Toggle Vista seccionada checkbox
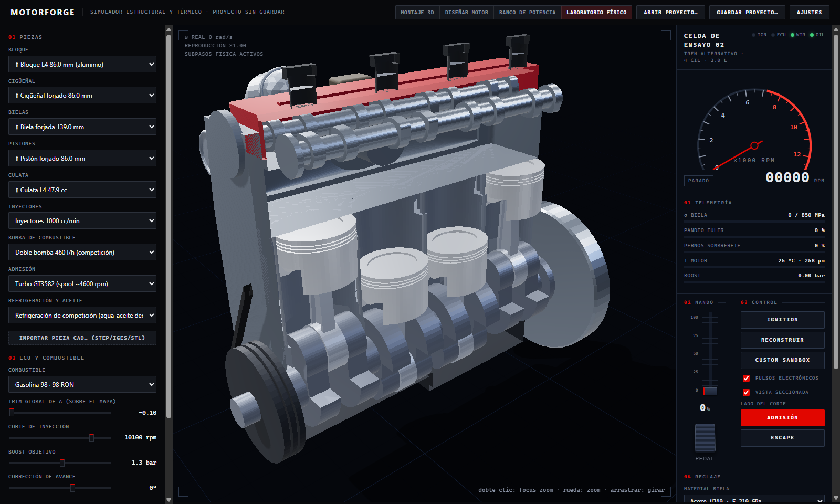This screenshot has height=504, width=840. click(x=746, y=392)
